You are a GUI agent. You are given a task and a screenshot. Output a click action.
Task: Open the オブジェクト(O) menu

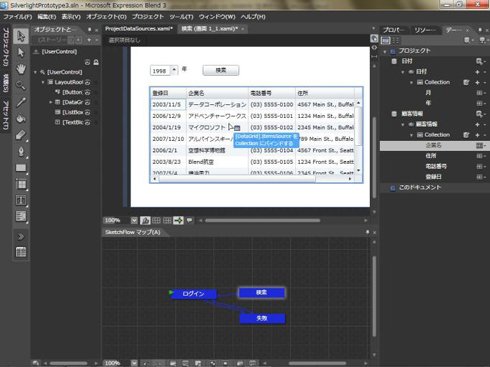tap(106, 17)
